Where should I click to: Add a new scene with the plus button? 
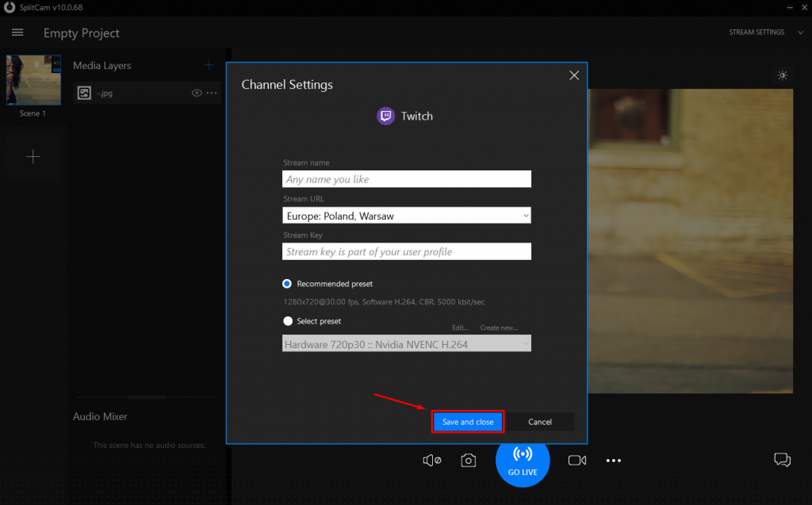[x=33, y=156]
